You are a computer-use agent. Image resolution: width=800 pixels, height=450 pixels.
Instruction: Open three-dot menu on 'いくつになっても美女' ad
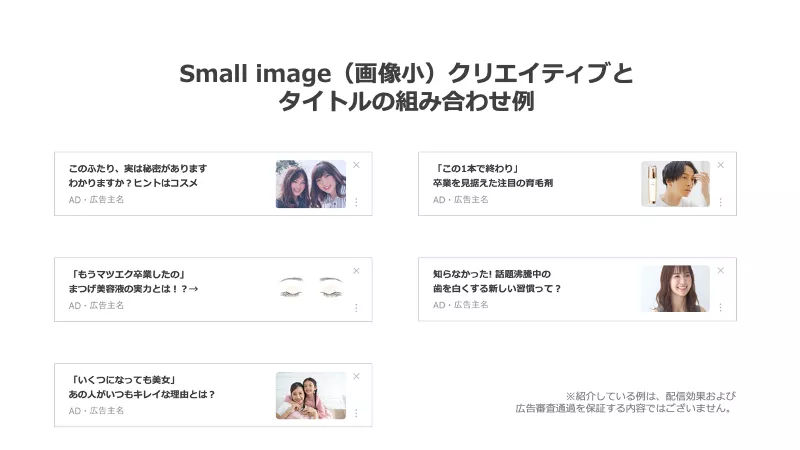pyautogui.click(x=356, y=414)
